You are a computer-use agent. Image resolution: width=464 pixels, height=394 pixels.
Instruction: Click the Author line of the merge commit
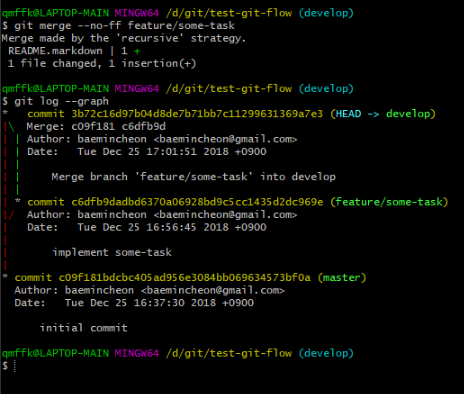pos(162,139)
